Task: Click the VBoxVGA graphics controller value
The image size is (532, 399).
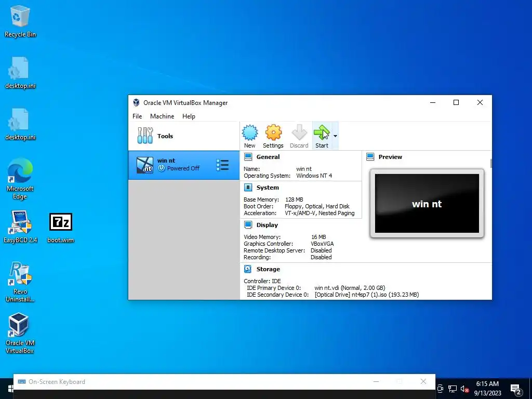Action: coord(322,244)
